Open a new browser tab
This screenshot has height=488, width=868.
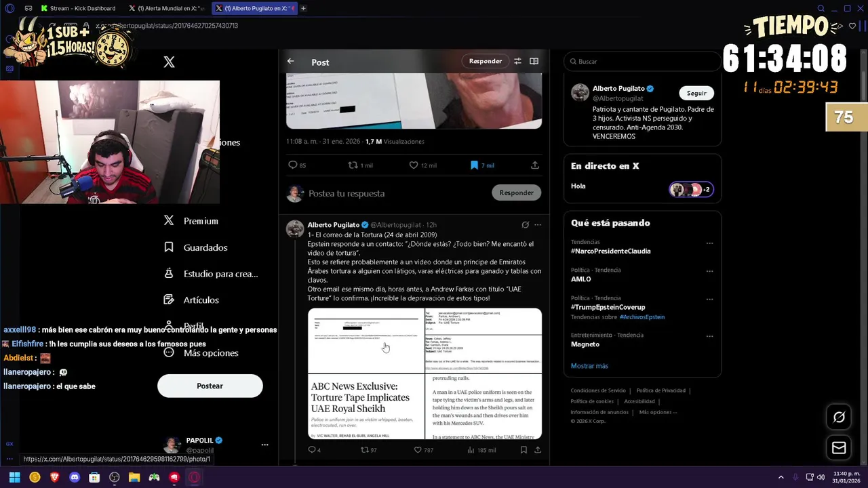pos(303,8)
